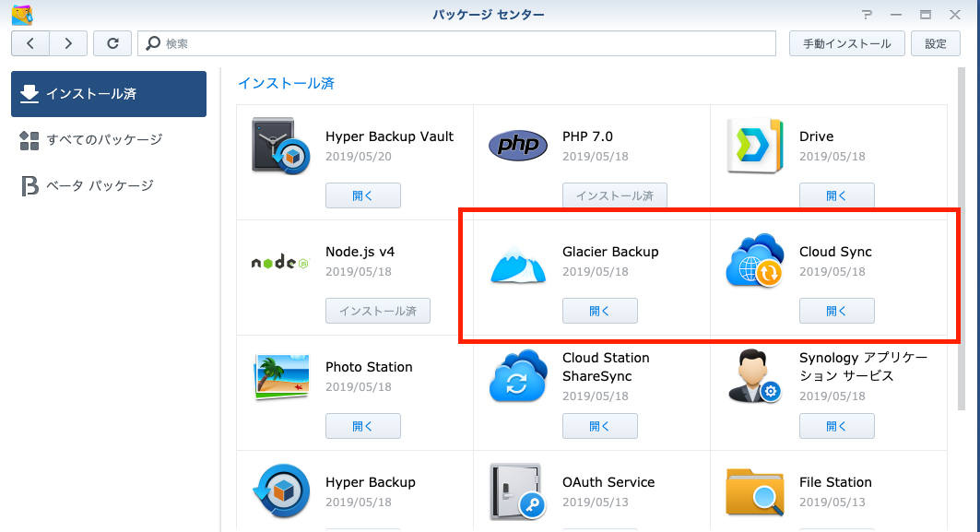Viewport: 980px width, 532px height.
Task: Open Hyper Backup Vault with 開く button
Action: click(x=363, y=195)
